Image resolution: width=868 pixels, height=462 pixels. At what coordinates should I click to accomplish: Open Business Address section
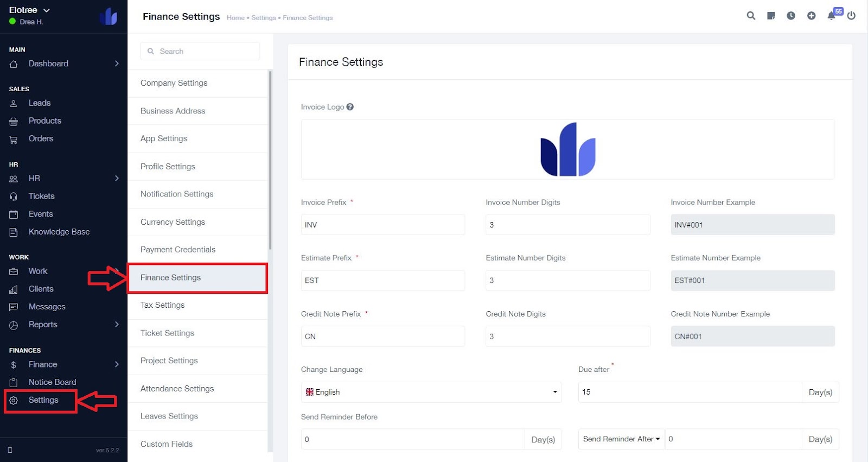click(x=198, y=111)
